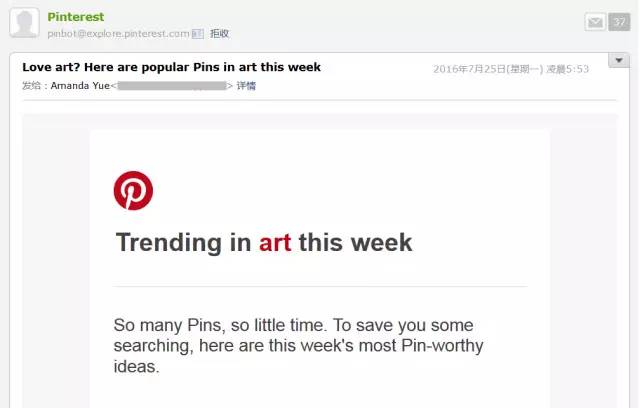Click the So many Pins paragraph text
This screenshot has height=408, width=640.
(x=298, y=346)
